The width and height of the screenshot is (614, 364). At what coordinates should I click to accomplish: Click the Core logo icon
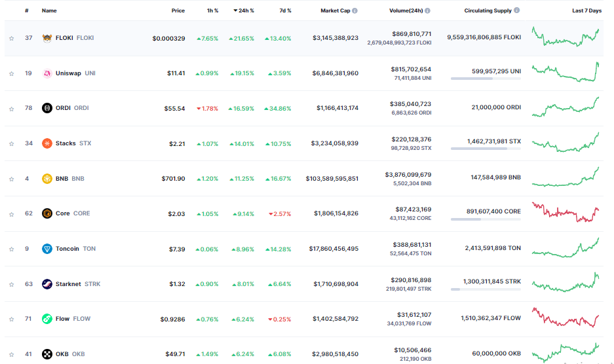tap(47, 213)
